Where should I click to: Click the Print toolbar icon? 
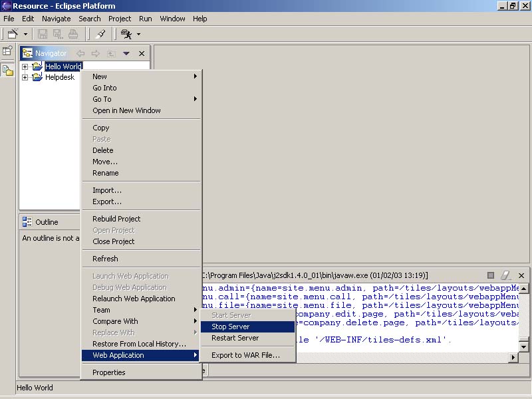73,34
